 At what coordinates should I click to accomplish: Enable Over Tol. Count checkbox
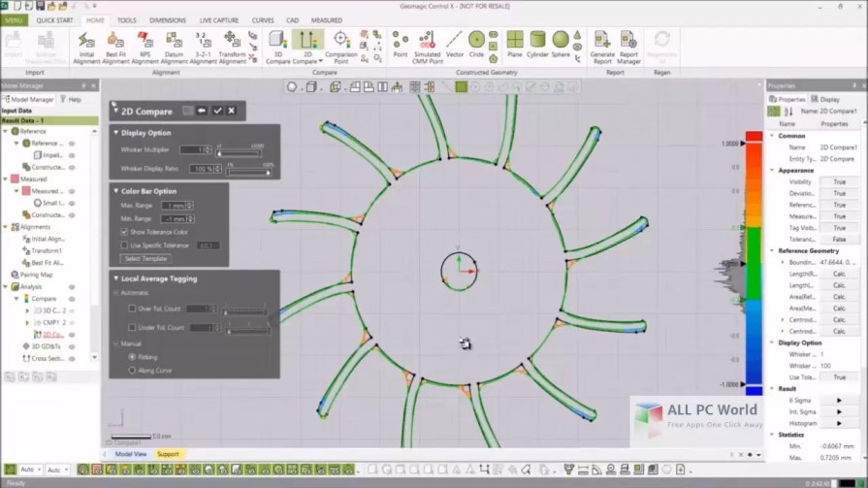[132, 309]
